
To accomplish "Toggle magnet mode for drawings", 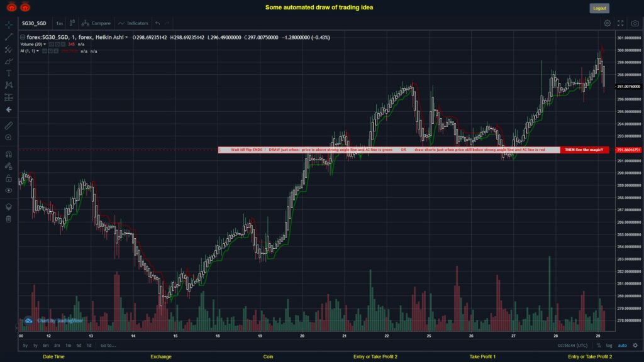I will [9, 154].
